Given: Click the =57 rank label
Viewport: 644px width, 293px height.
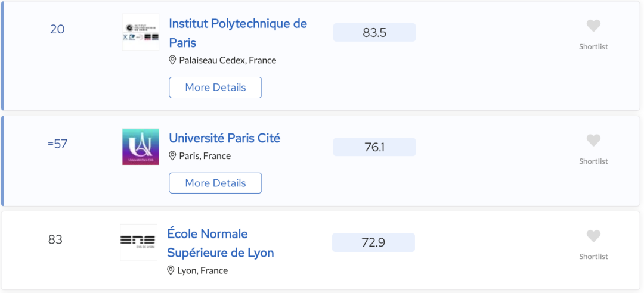Looking at the screenshot, I should 57,144.
